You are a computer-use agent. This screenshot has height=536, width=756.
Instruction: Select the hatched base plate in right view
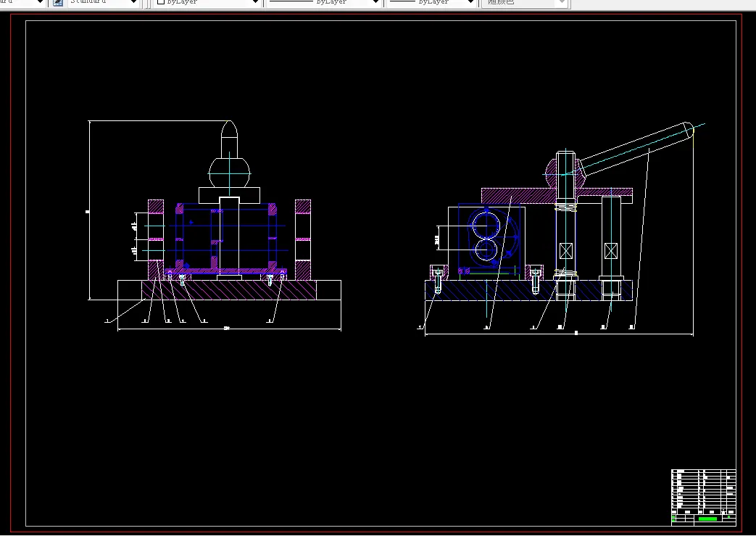pos(528,290)
